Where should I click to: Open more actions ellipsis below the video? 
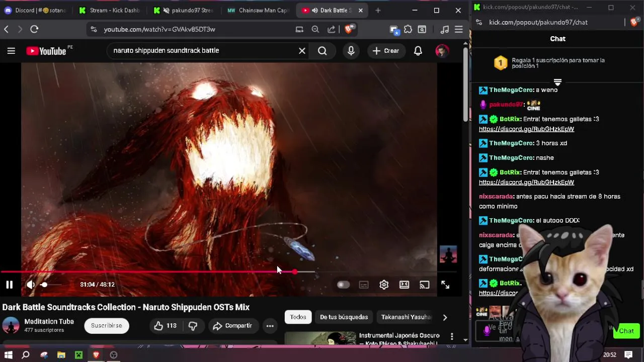tap(270, 326)
